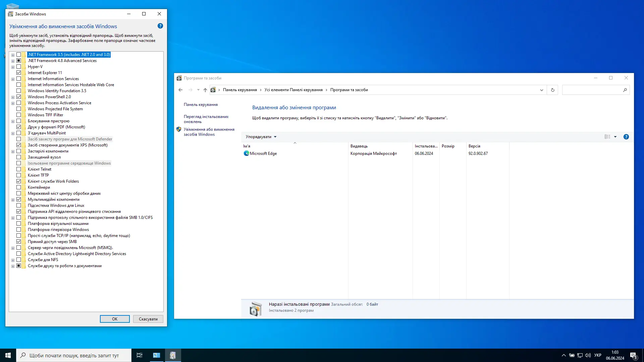
Task: Click the help icon in Windows Features dialog
Action: [x=160, y=26]
